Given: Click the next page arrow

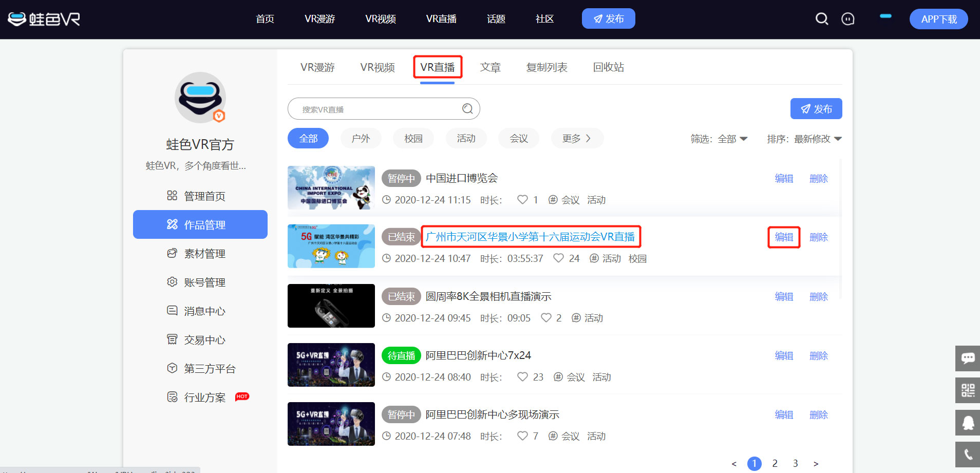Looking at the screenshot, I should (x=816, y=464).
